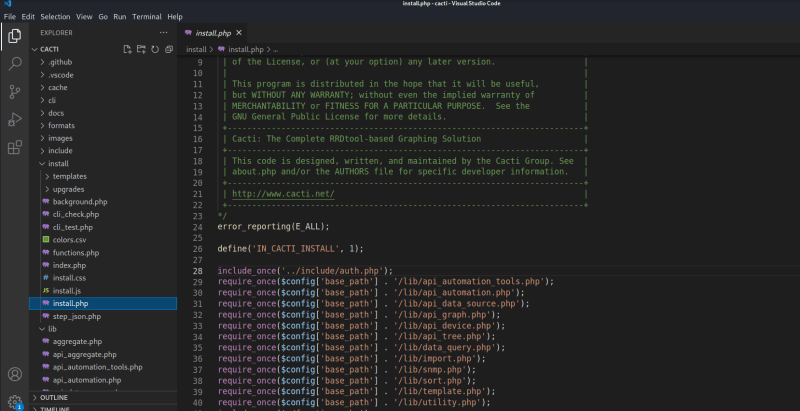Open Explorer more actions ellipsis
The height and width of the screenshot is (411, 800).
[x=163, y=33]
